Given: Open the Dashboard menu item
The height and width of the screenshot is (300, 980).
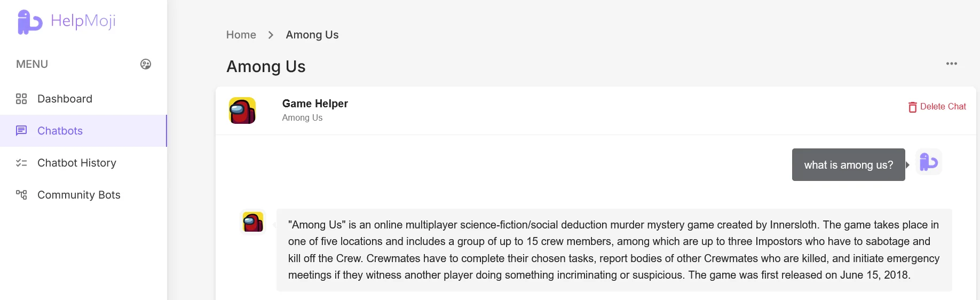Looking at the screenshot, I should point(65,99).
